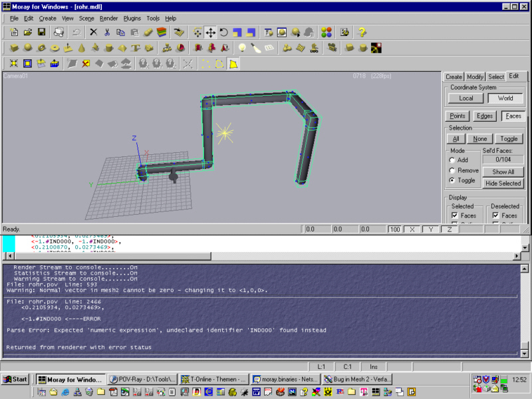This screenshot has width=532, height=399.
Task: Open the Plugins menu
Action: [134, 18]
